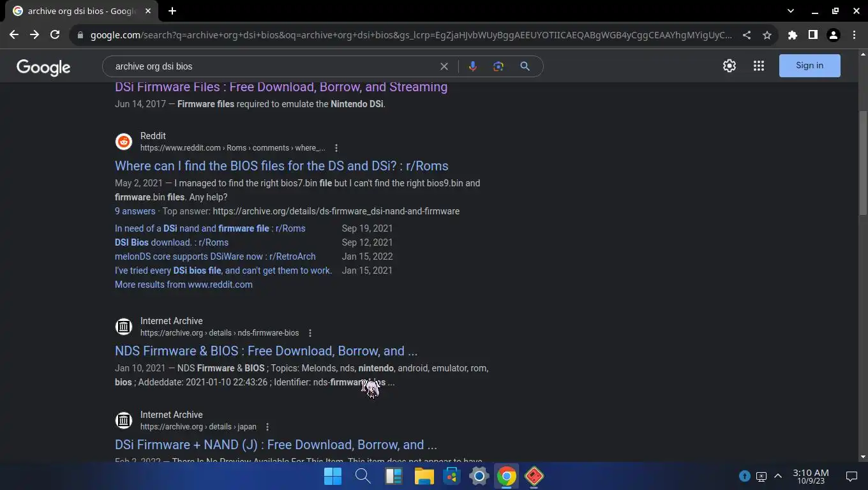
Task: Open options for archive.org japan result
Action: pyautogui.click(x=267, y=427)
